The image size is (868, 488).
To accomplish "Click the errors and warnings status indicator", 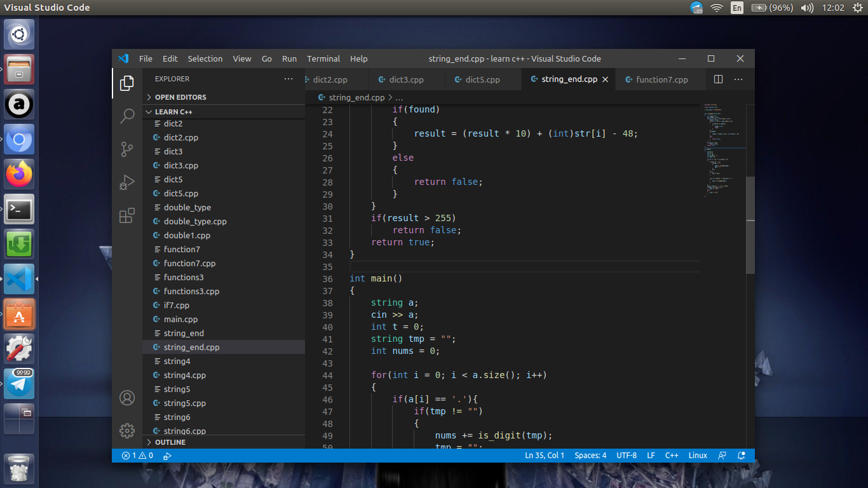I will 137,456.
